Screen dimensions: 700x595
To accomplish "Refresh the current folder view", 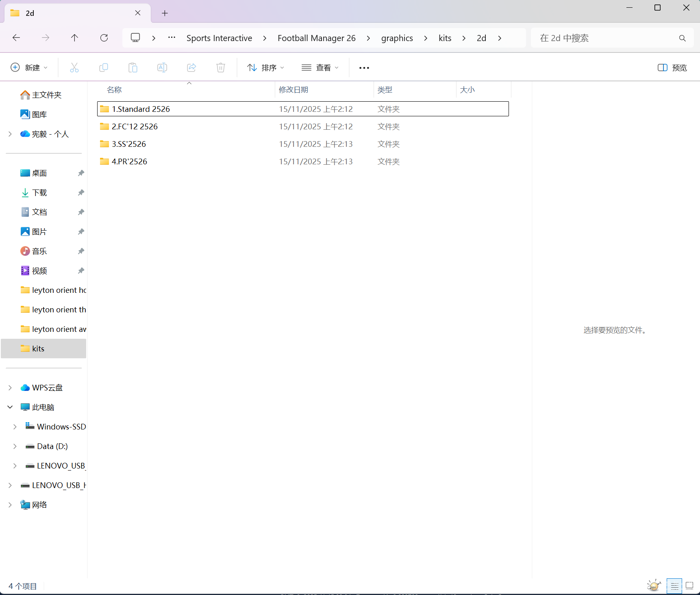I will pyautogui.click(x=104, y=38).
